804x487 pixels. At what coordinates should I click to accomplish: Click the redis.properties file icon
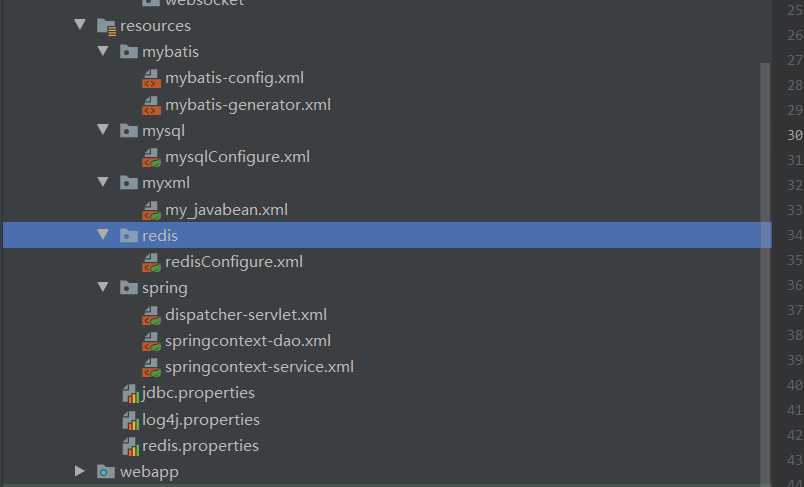(x=130, y=446)
